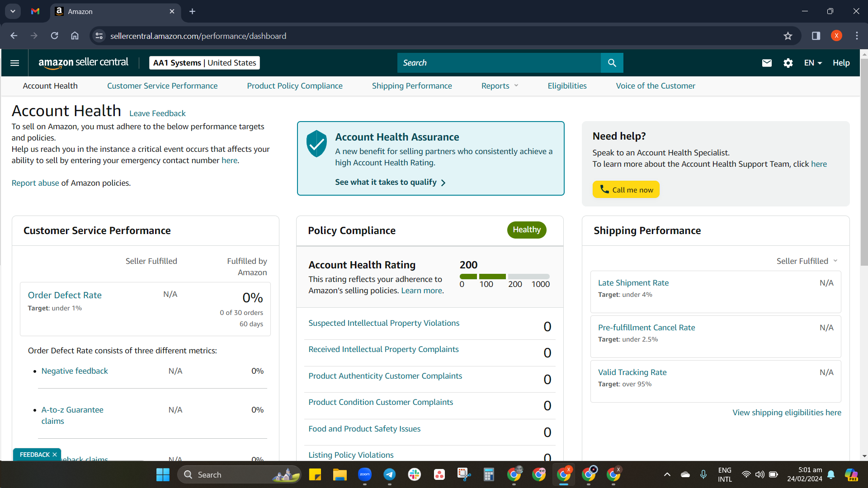This screenshot has width=868, height=488.
Task: Close the Amazon browser tab
Action: tap(172, 11)
